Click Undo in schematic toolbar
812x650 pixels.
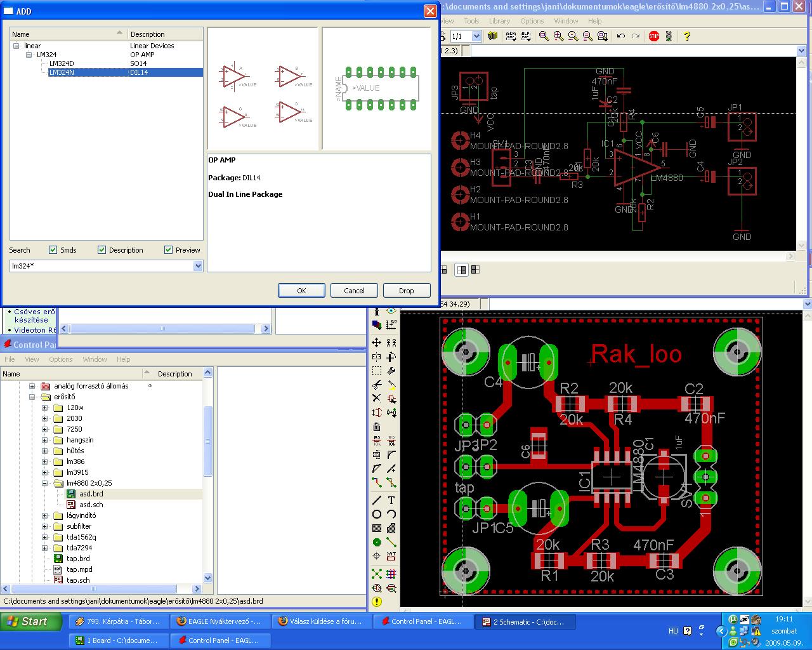[621, 36]
